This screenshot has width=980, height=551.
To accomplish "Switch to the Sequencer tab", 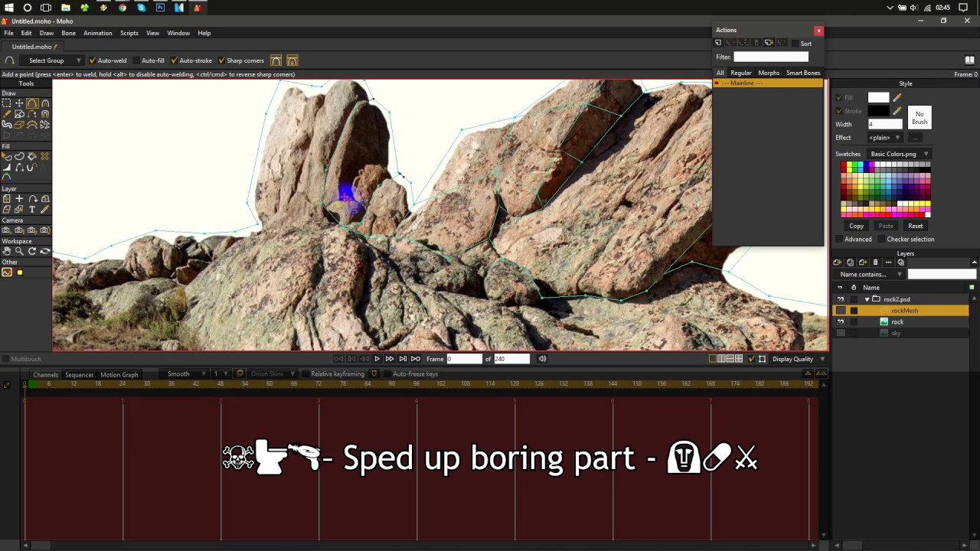I will coord(79,374).
